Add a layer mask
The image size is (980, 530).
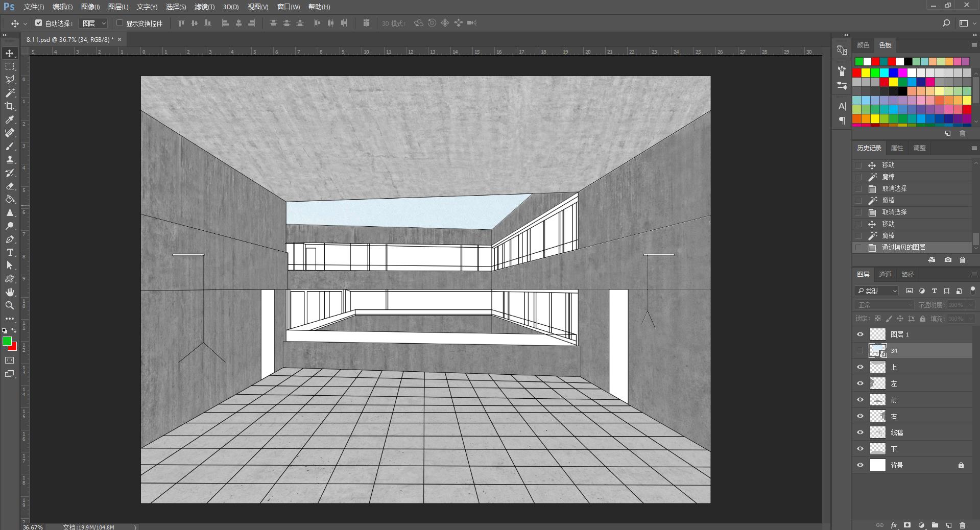pos(907,525)
